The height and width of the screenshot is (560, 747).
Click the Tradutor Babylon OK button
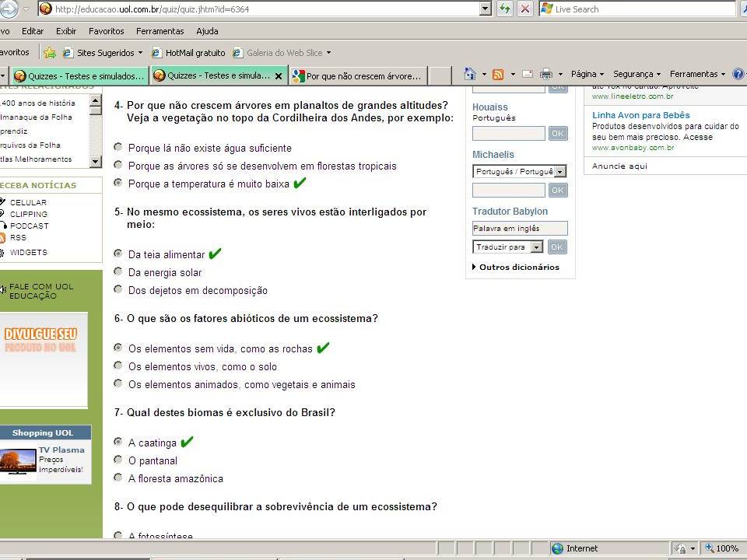557,247
